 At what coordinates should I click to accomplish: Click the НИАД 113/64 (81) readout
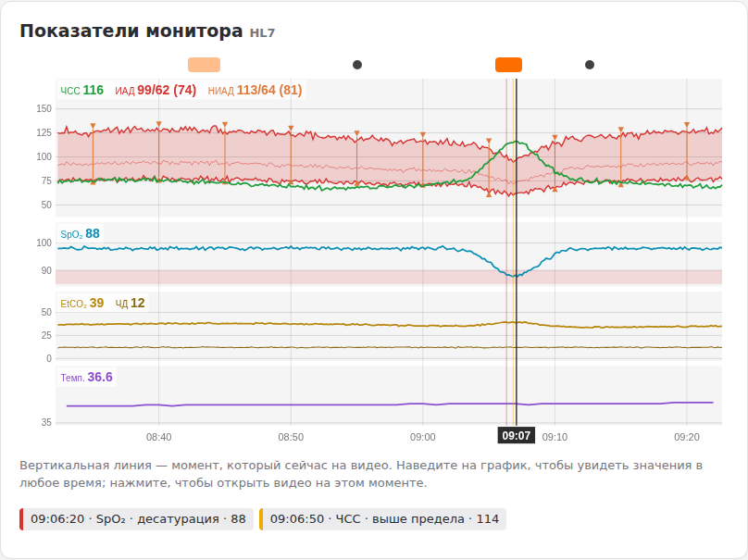tap(255, 90)
